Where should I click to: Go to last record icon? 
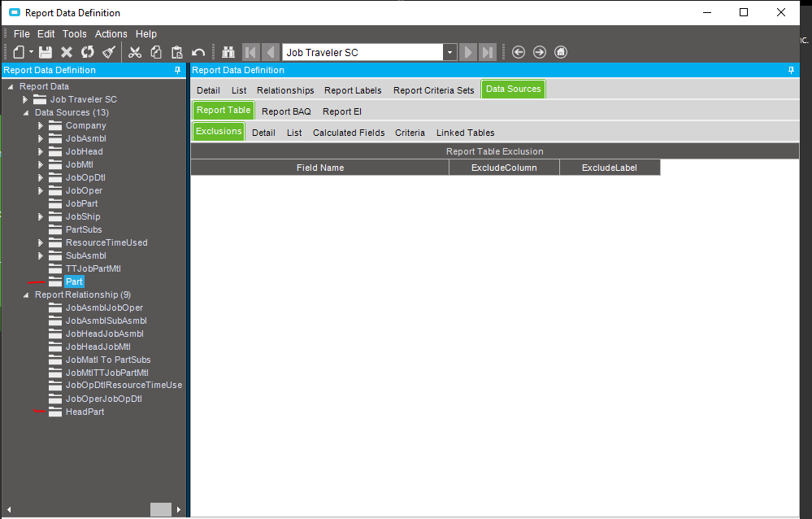click(x=488, y=52)
